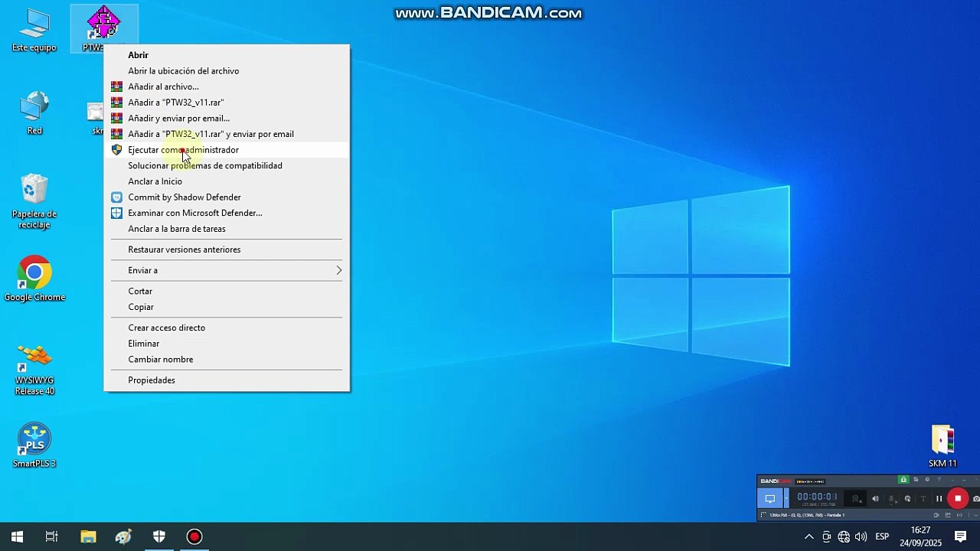
Task: Select Añadir a "PTW32_v11.rar" y enviar por email
Action: [227, 134]
